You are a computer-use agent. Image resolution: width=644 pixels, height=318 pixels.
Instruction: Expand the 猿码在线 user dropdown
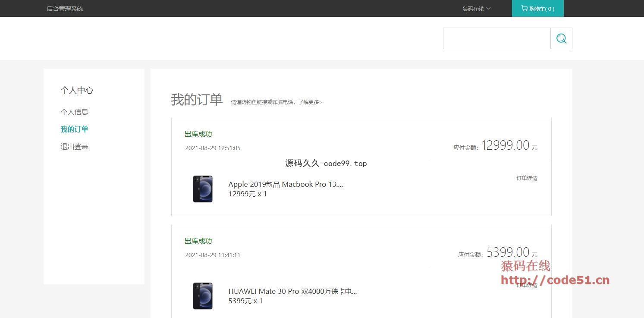click(x=476, y=9)
